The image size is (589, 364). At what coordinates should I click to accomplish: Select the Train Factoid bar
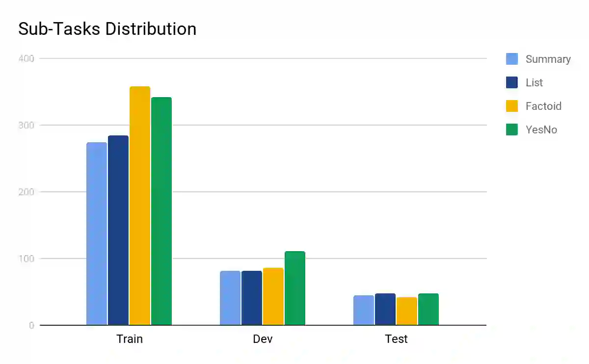coord(140,206)
